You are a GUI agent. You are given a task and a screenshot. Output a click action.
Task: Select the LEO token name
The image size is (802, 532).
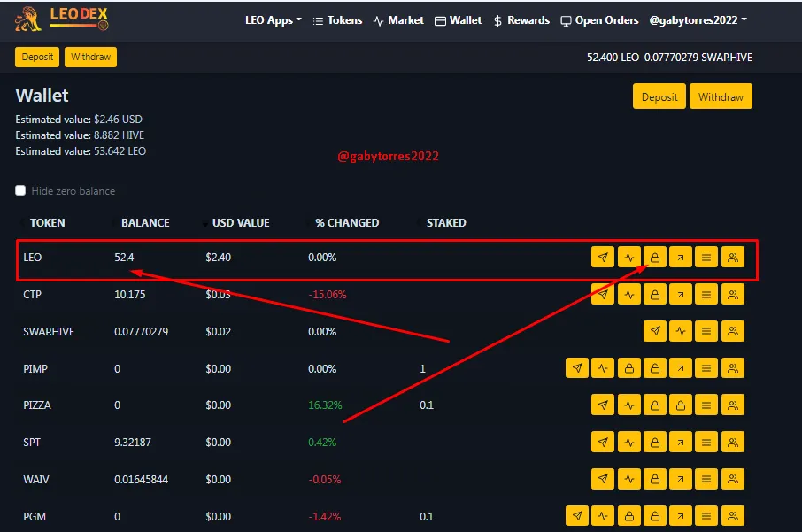(x=32, y=257)
